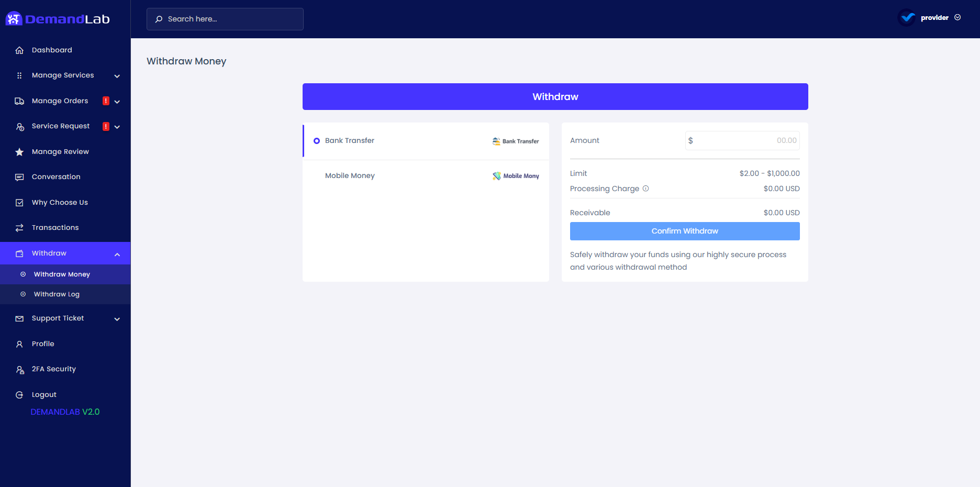Open Conversation using the chat bubble icon
This screenshot has width=980, height=487.
pyautogui.click(x=19, y=177)
